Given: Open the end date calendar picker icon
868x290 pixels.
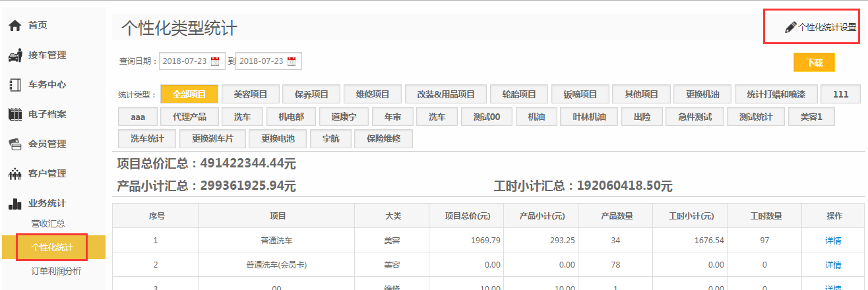Looking at the screenshot, I should pyautogui.click(x=292, y=61).
